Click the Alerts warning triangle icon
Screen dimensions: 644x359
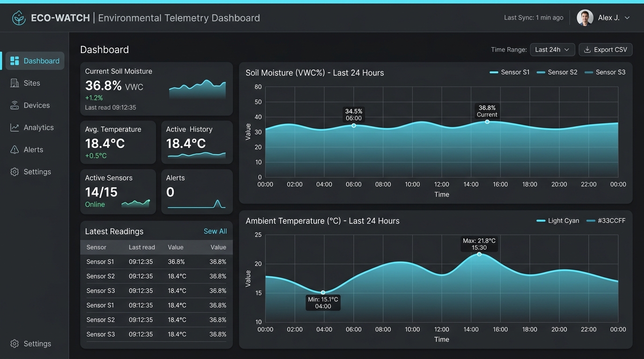click(x=15, y=150)
